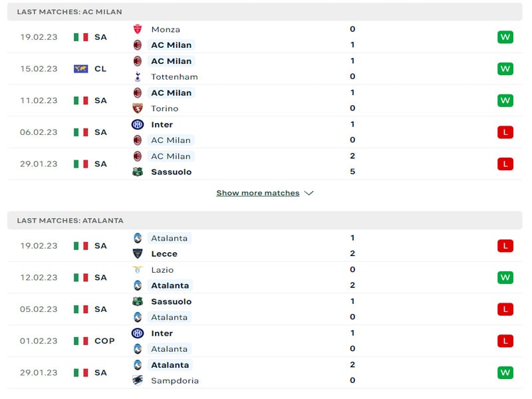
Task: Click the Champions League flag icon
Action: click(x=81, y=68)
